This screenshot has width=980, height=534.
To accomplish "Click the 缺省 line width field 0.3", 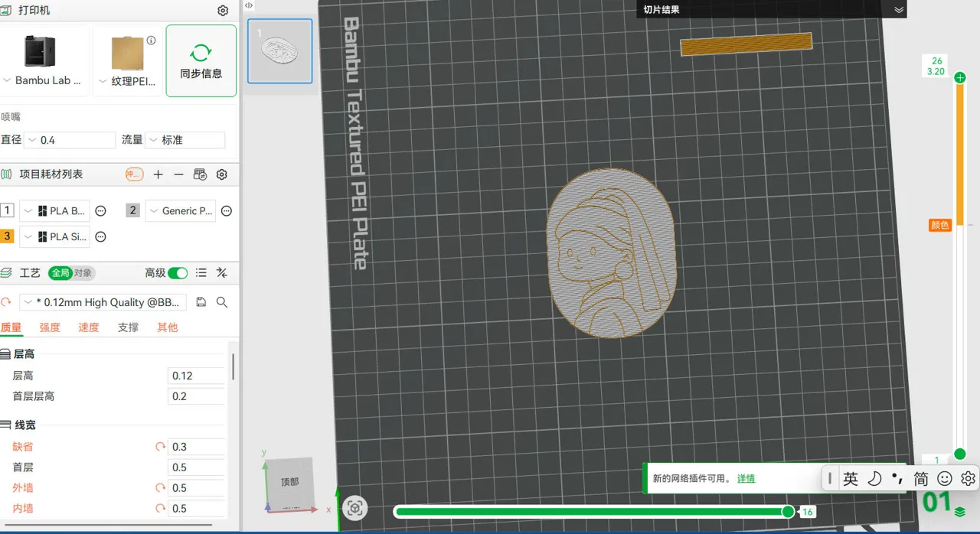I will tap(196, 447).
